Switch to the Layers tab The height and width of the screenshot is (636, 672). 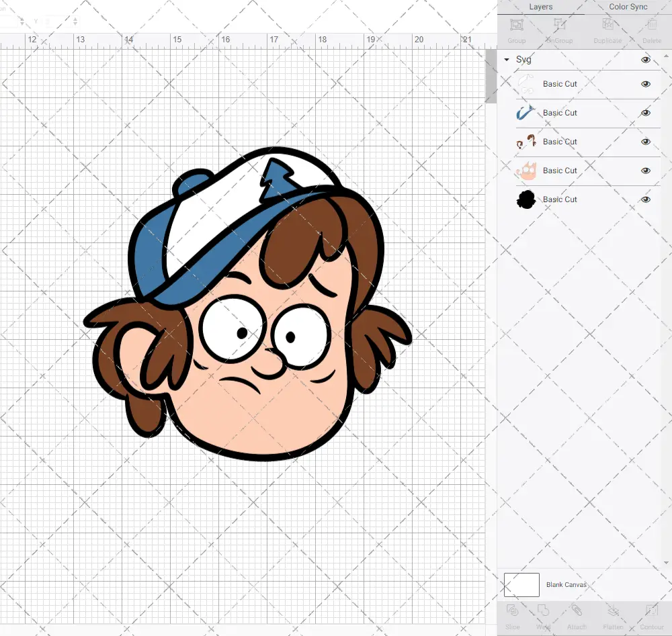coord(541,7)
